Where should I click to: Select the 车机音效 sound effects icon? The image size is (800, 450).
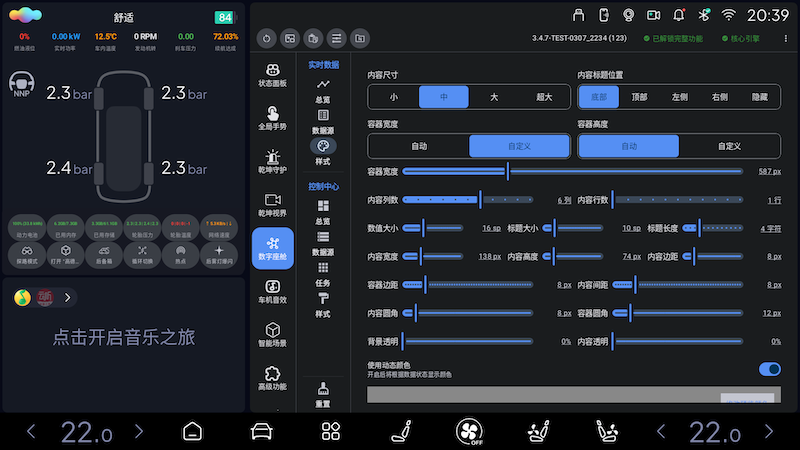272,291
